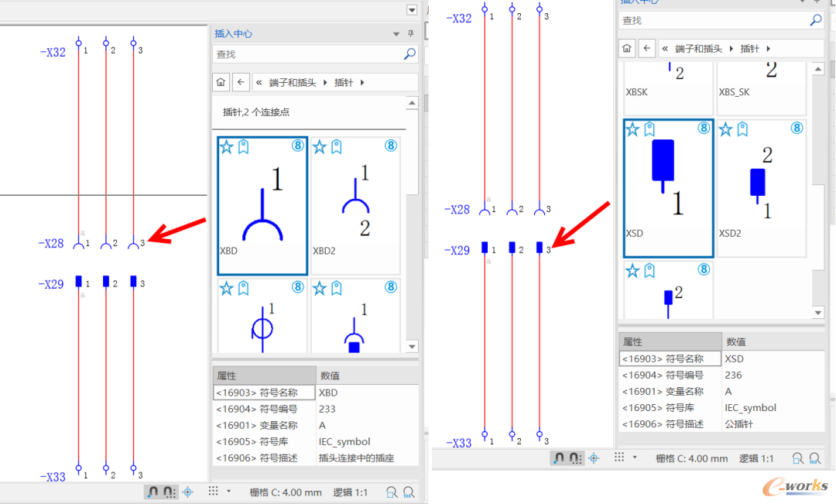Screen dimensions: 836x504
Task: Open 插针 breadcrumb in right panel
Action: click(750, 49)
